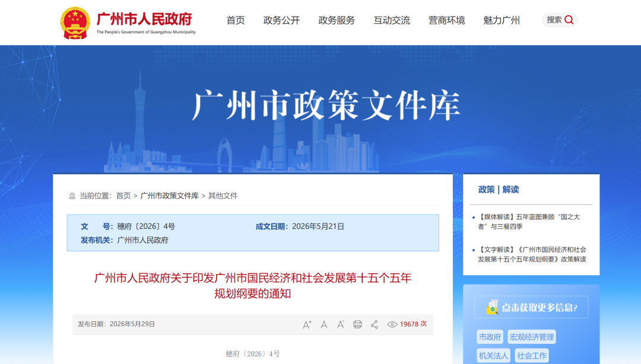Click the 19678 次 view count

(413, 324)
